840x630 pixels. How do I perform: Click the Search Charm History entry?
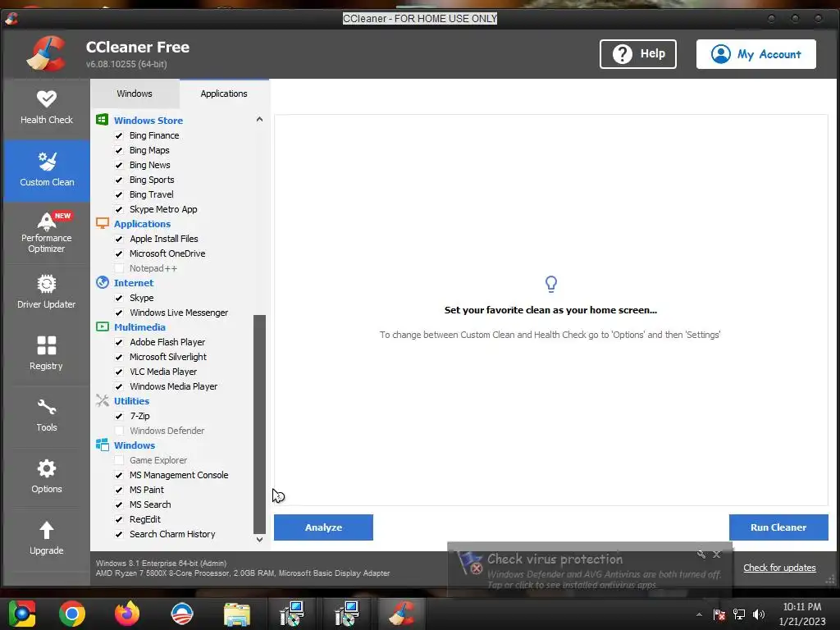[x=172, y=534]
